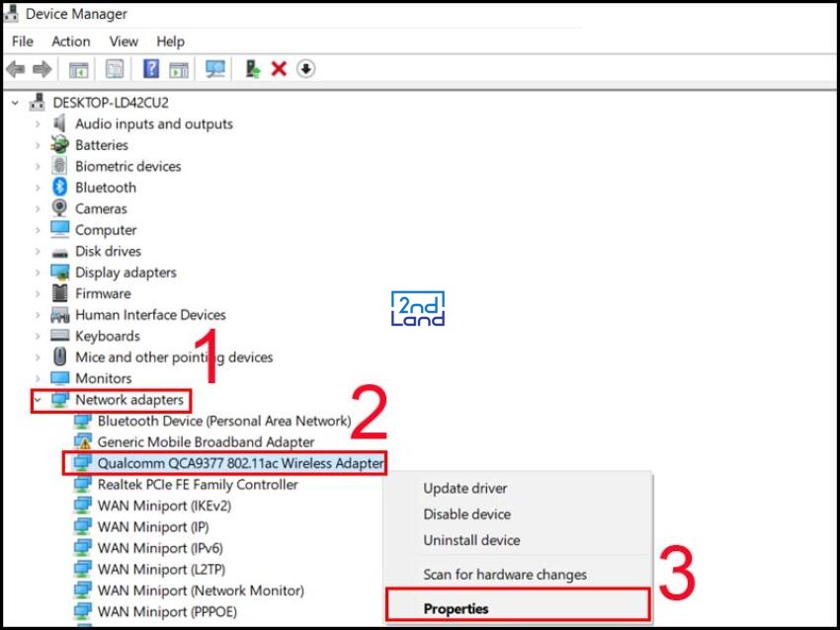Select WAN Miniport (PPPOE)

click(167, 611)
